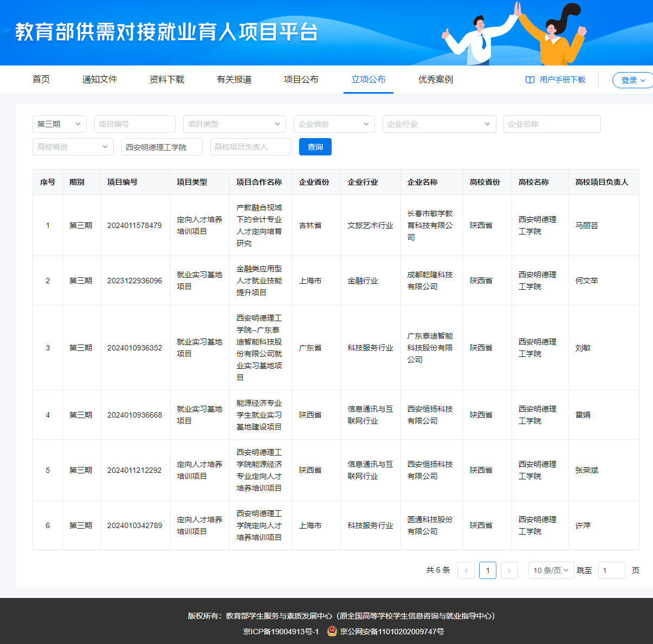Open the 优秀案例 tab

tap(435, 80)
